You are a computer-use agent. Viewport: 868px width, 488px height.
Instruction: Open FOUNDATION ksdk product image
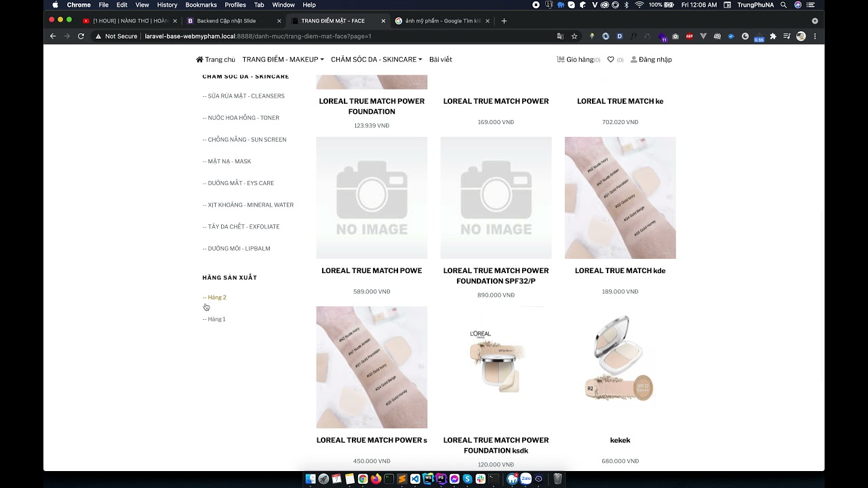click(x=496, y=367)
